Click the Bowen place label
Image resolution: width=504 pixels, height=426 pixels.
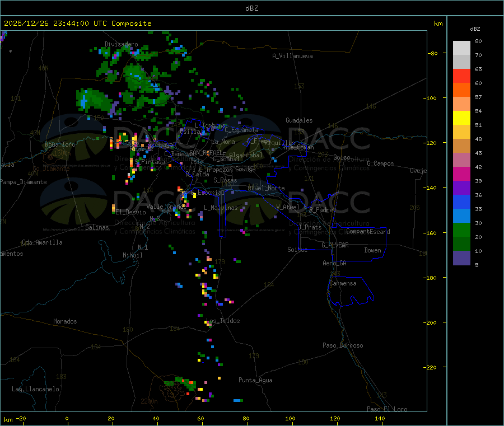coord(372,250)
